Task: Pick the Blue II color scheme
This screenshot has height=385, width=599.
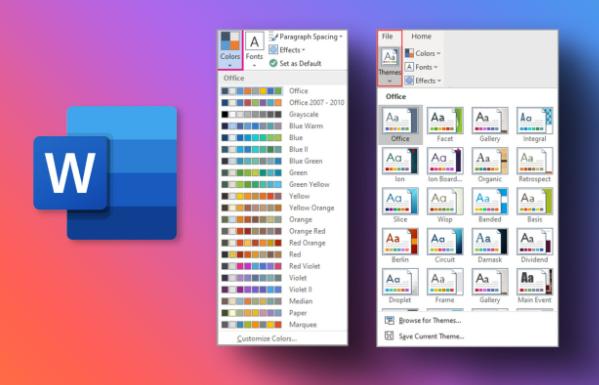Action: pyautogui.click(x=283, y=149)
